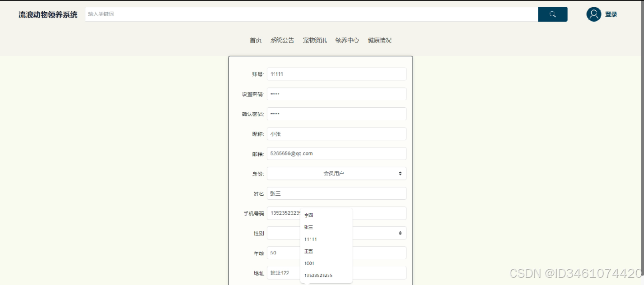Open the 健康情况 nav item

coord(380,40)
